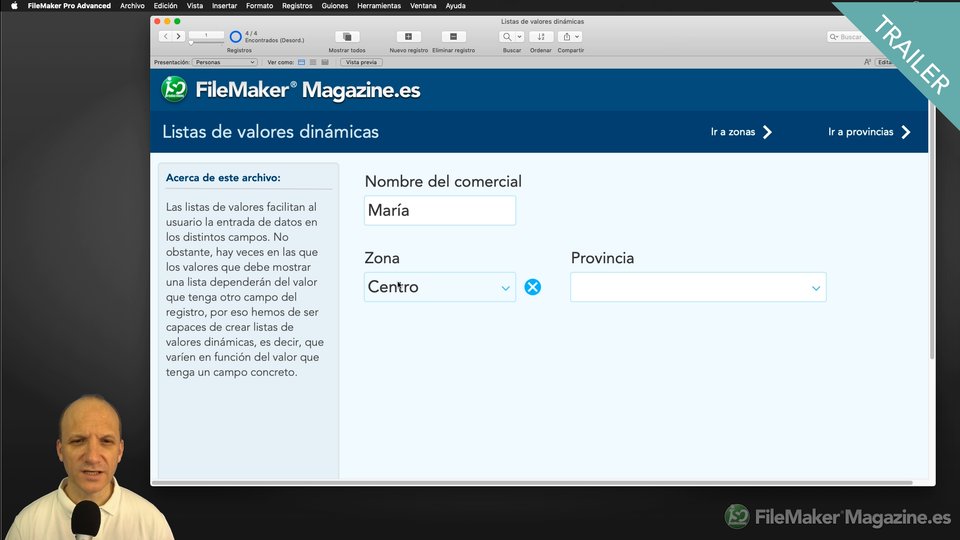Open the Ventana menu

pos(423,6)
